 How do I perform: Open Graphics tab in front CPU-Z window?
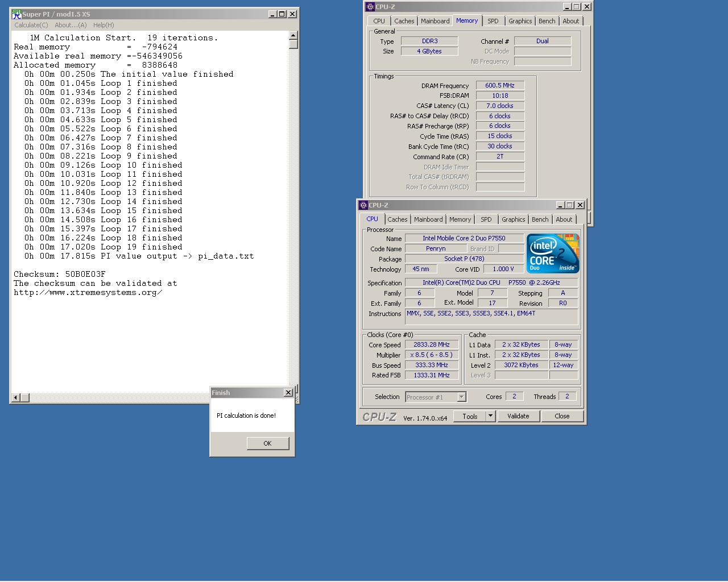pyautogui.click(x=514, y=219)
